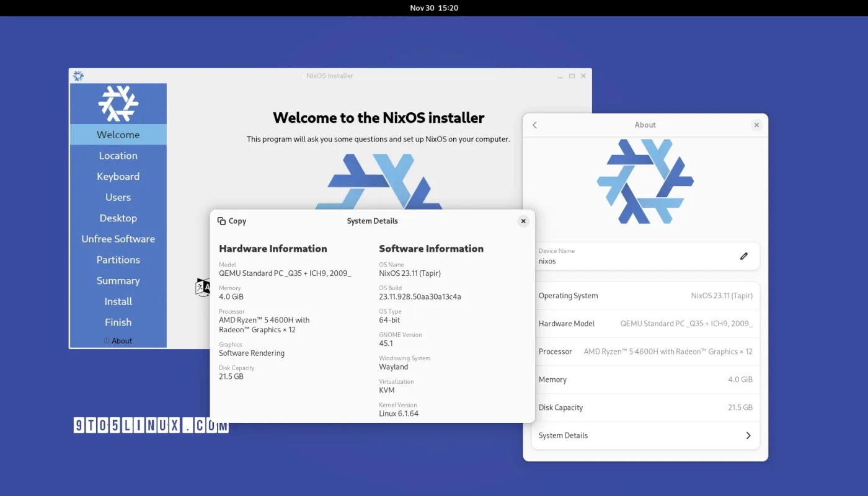Click the Hardware Model row in About
This screenshot has width=868, height=496.
tap(645, 323)
